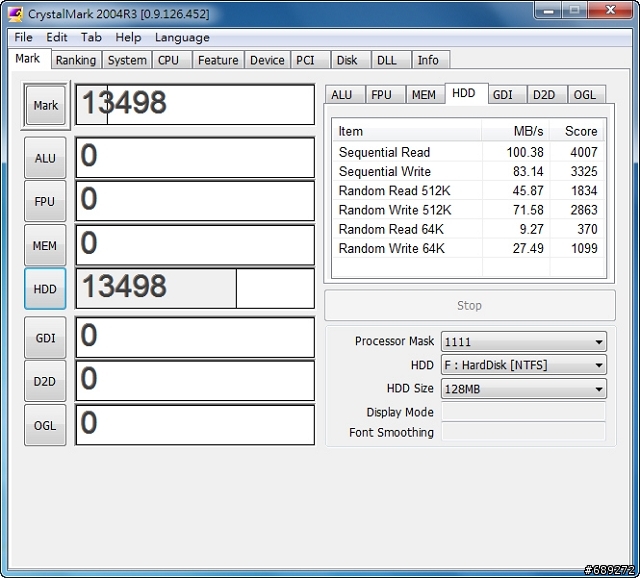Switch to the Ranking tab
This screenshot has width=640, height=578.
[76, 60]
